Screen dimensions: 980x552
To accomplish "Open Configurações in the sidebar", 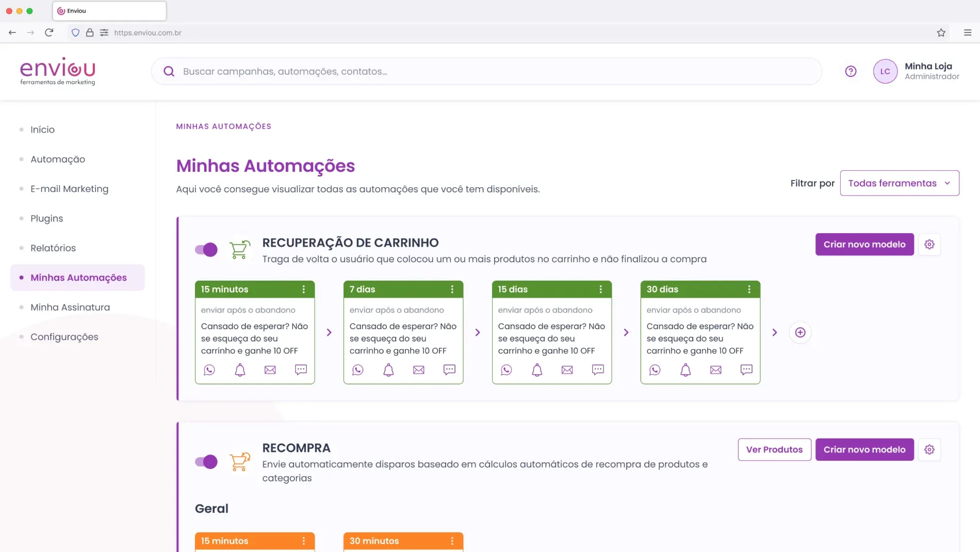I will [x=64, y=337].
